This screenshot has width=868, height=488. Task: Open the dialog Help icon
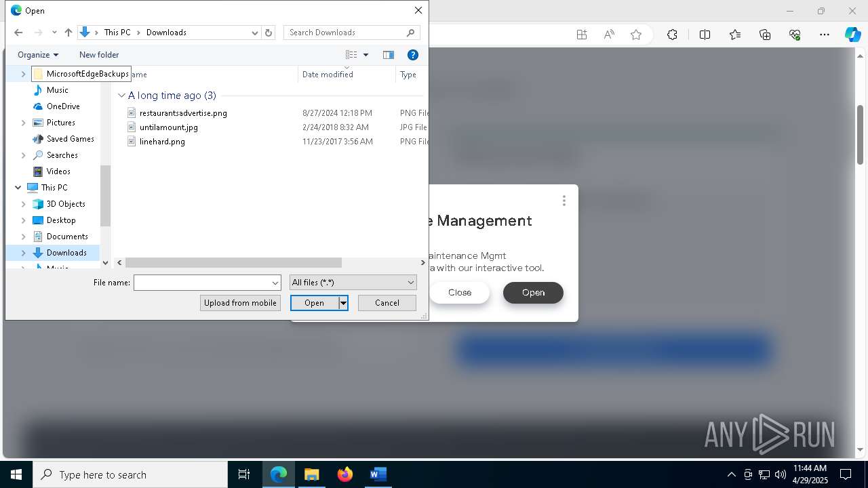coord(412,55)
